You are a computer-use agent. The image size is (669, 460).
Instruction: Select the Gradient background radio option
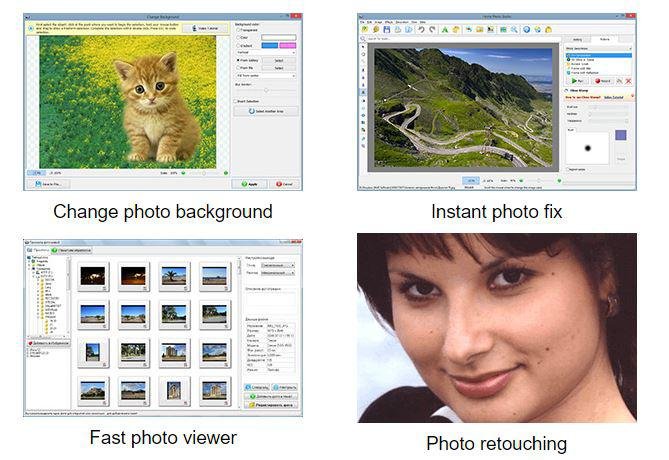[238, 45]
